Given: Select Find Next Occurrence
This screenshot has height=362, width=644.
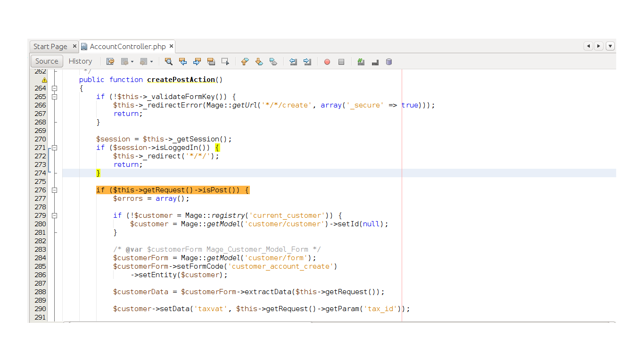Looking at the screenshot, I should click(197, 61).
